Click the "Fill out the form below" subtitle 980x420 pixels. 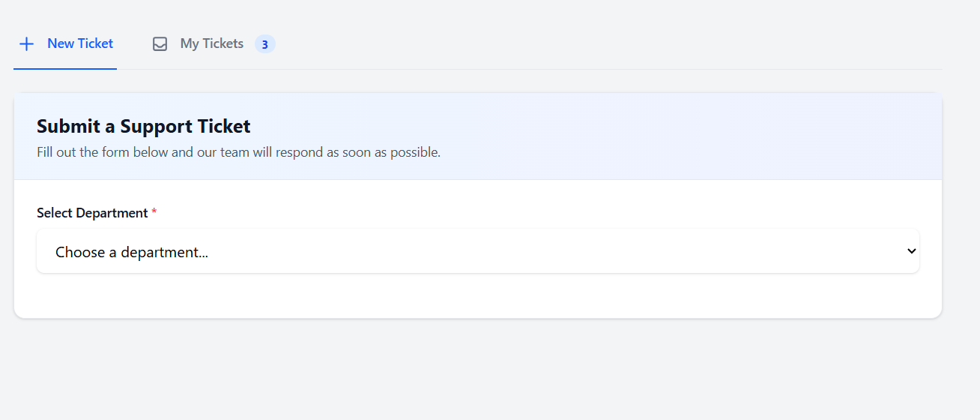pyautogui.click(x=238, y=152)
